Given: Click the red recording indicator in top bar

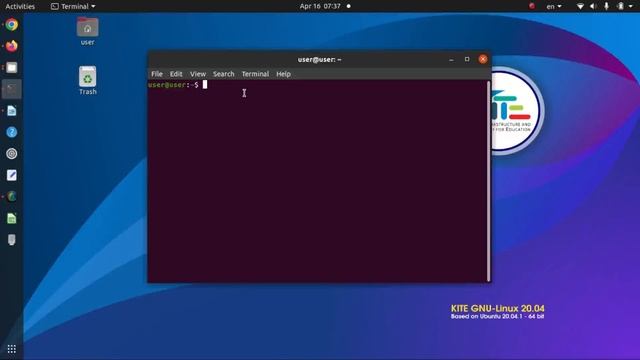Looking at the screenshot, I should point(532,6).
